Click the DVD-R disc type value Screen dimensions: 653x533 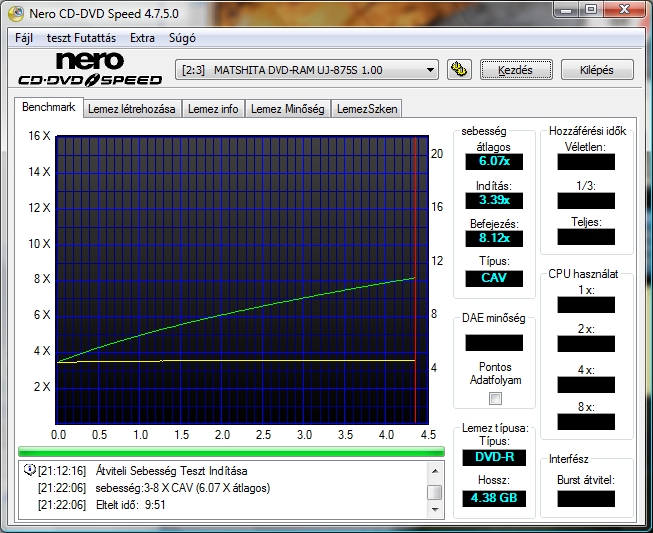point(494,457)
